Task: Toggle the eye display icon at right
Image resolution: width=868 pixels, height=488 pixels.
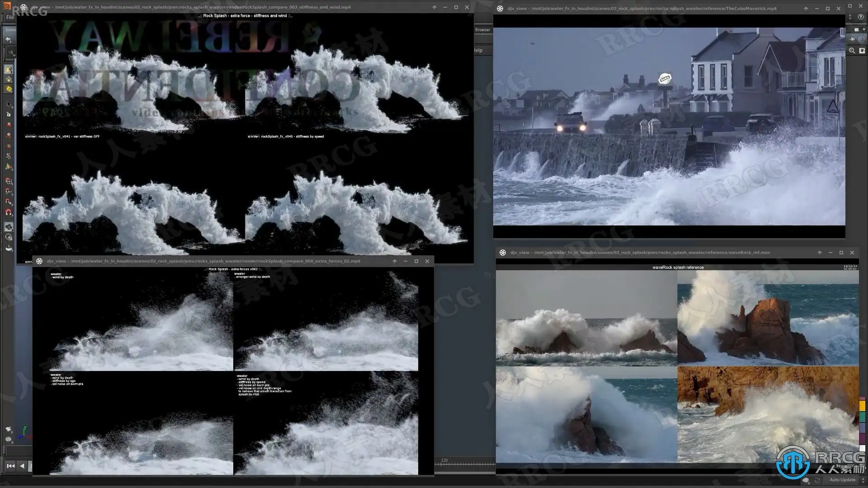Action: pos(862,51)
